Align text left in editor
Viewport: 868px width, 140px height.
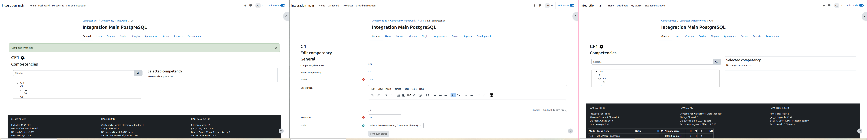tap(435, 95)
